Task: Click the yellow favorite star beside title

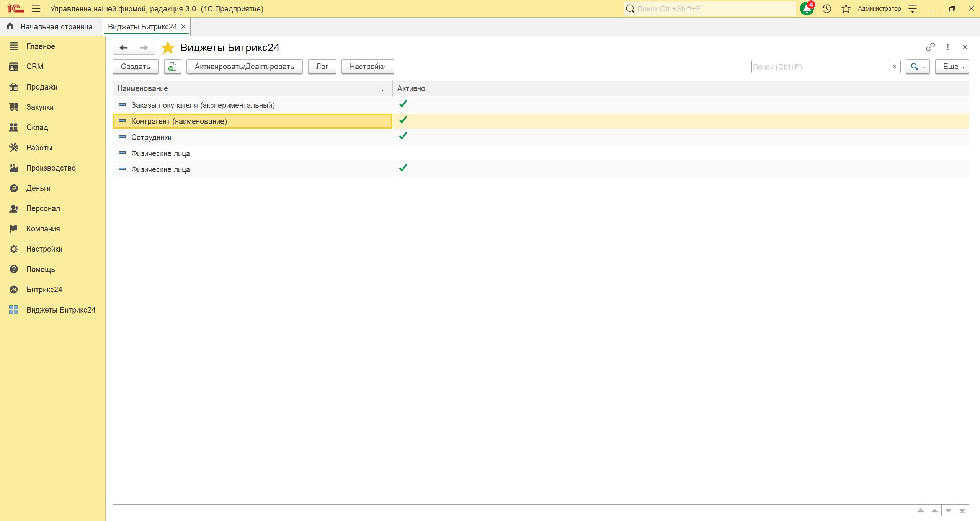Action: 168,48
